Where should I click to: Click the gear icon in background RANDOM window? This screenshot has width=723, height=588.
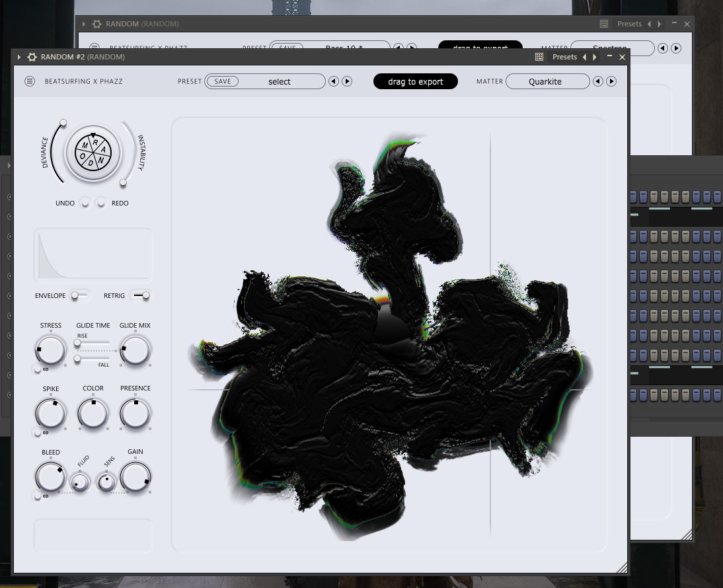click(x=97, y=24)
